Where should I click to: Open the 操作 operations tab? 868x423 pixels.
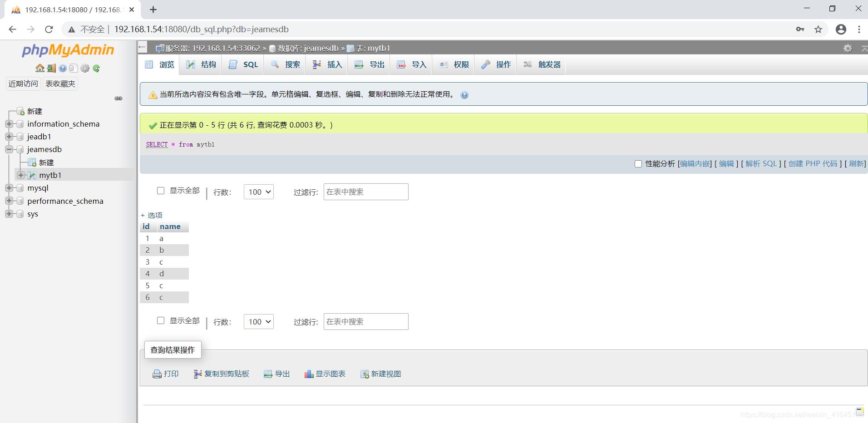496,64
